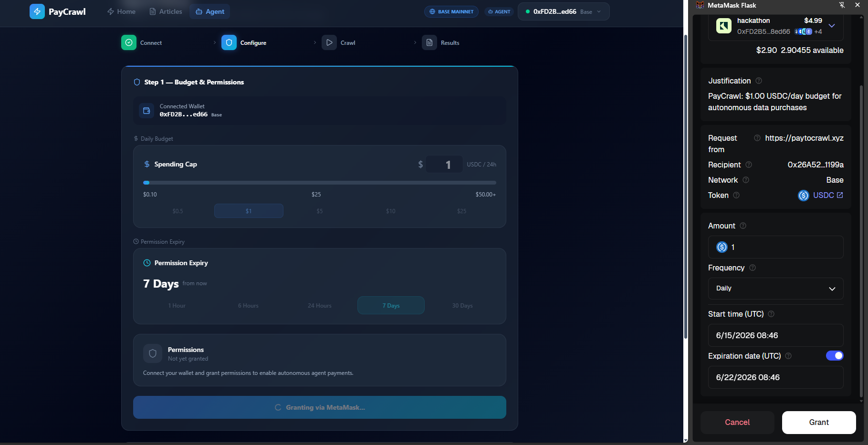Screen dimensions: 868x445
Task: Click the MetaMask panel scrollbar
Action: (x=861, y=241)
